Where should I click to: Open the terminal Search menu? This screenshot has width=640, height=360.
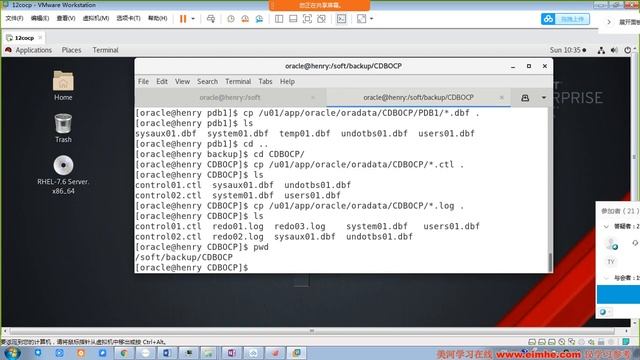click(207, 82)
